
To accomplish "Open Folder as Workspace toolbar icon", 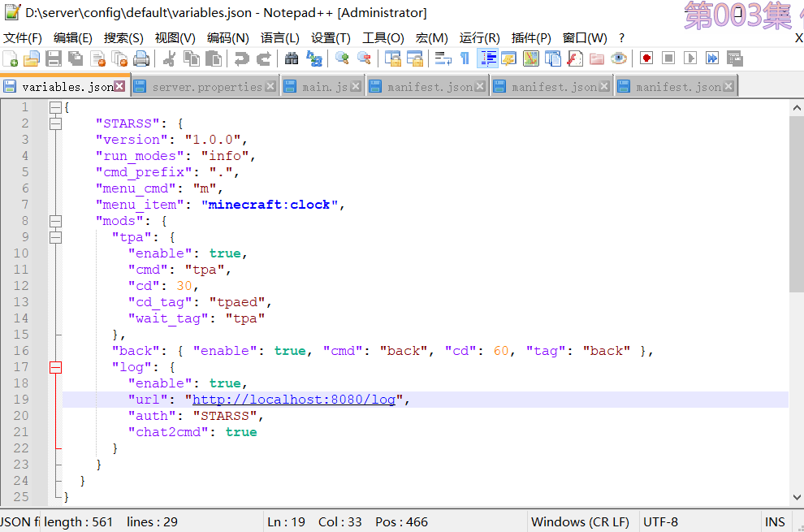I will click(596, 59).
